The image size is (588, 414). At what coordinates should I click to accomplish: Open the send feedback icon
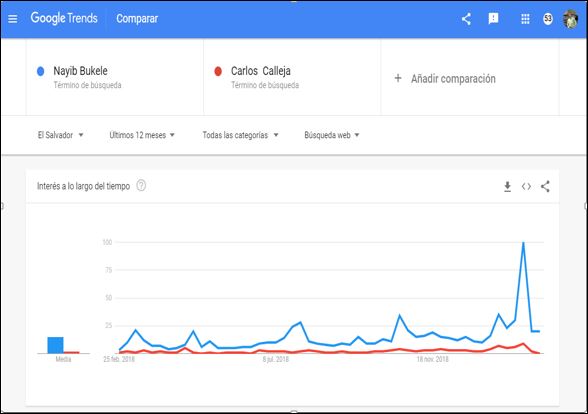[493, 18]
